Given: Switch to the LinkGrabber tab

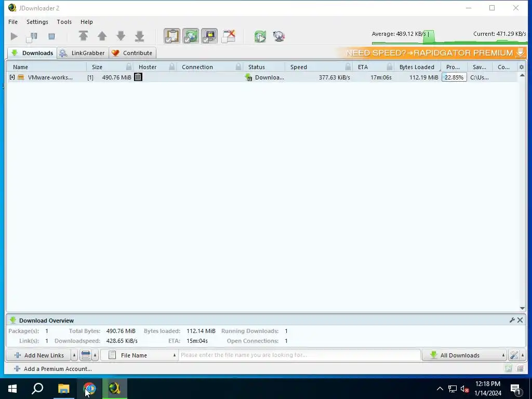Looking at the screenshot, I should tap(83, 53).
